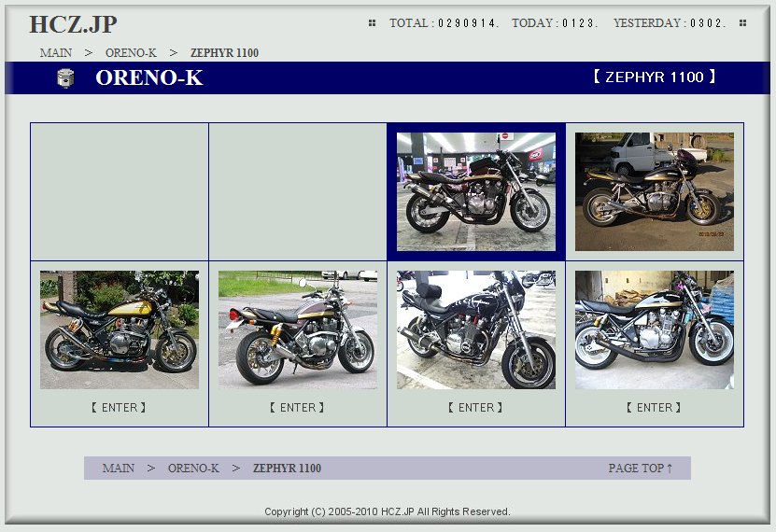Open the photo of the Zephyr beside the white truck
776x532 pixels.
[x=655, y=191]
